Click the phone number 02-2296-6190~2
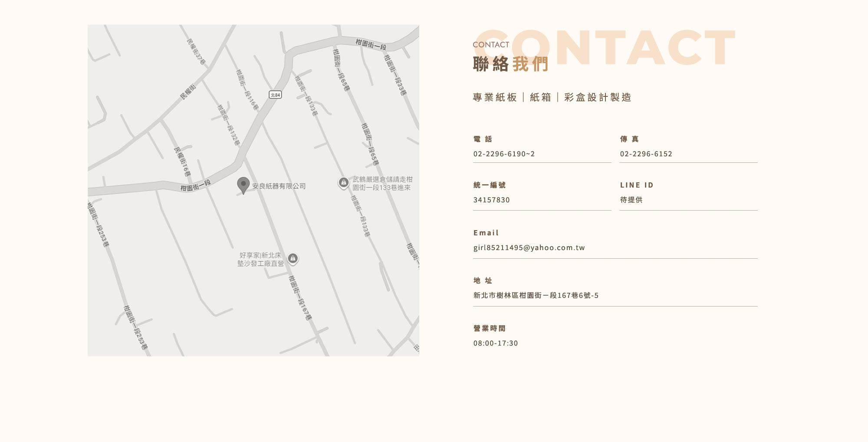The width and height of the screenshot is (868, 442). tap(504, 154)
